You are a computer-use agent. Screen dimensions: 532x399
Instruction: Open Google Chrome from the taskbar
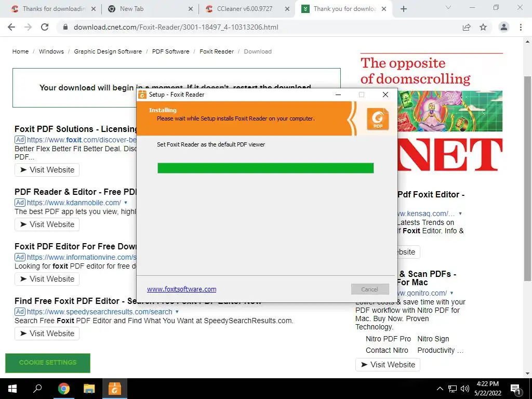(x=63, y=389)
